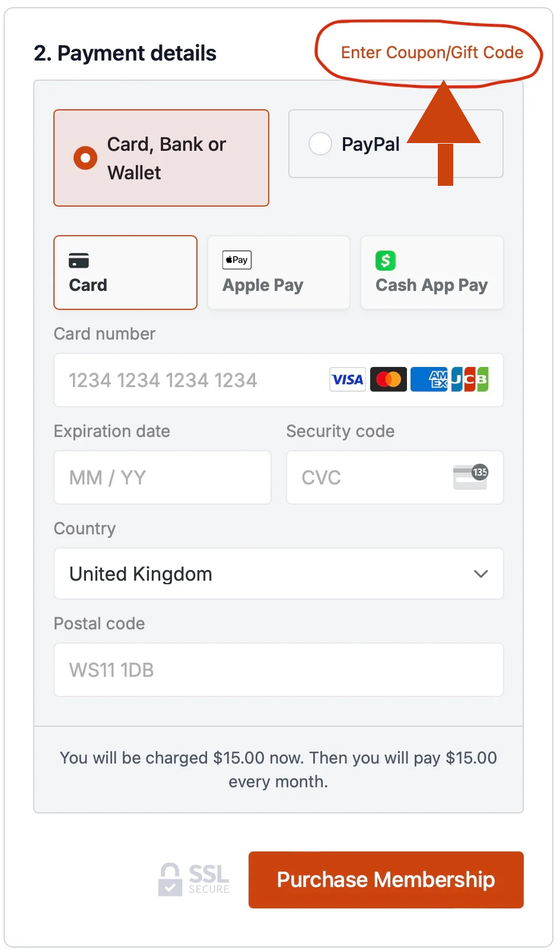The image size is (560, 950).
Task: Click the Mastercard logo
Action: 389,379
